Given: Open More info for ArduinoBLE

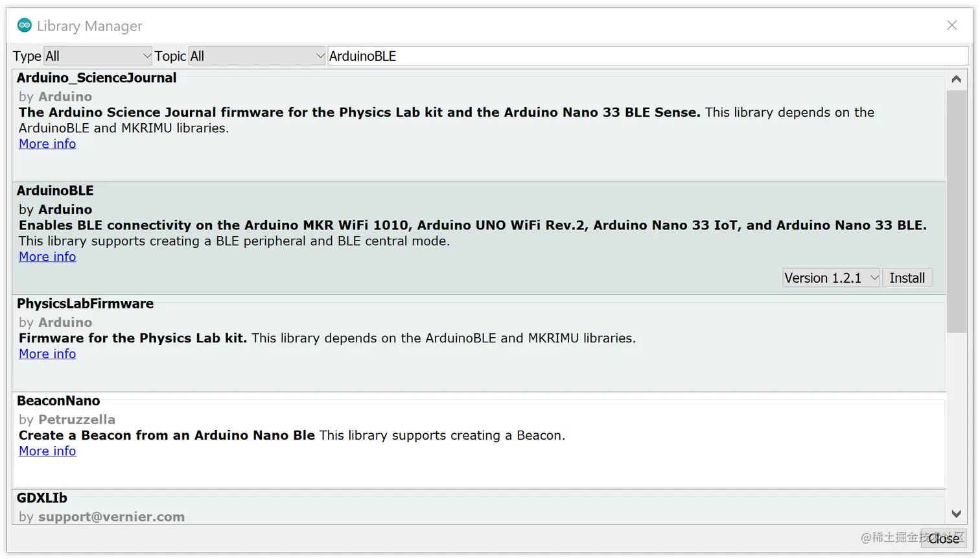Looking at the screenshot, I should (47, 256).
